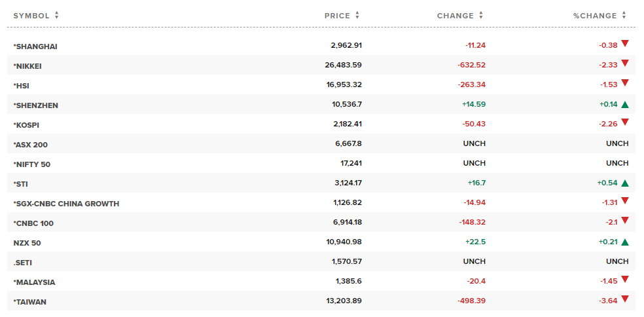The width and height of the screenshot is (644, 317).
Task: Click red down arrow in Shanghai row
Action: (x=625, y=44)
